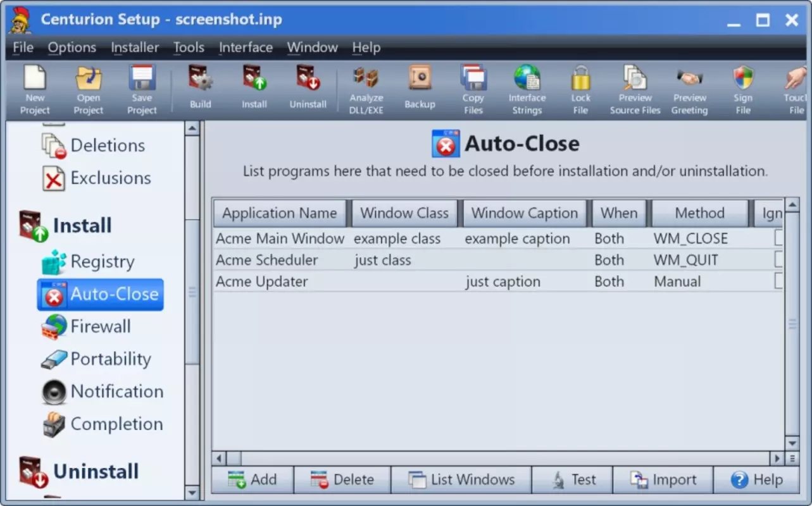Viewport: 812px width, 506px height.
Task: Select Deletions in the sidebar
Action: 93,145
